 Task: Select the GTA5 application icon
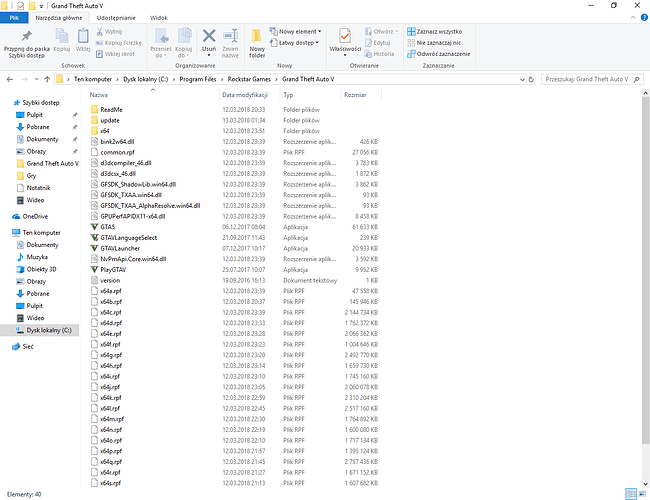pyautogui.click(x=95, y=227)
